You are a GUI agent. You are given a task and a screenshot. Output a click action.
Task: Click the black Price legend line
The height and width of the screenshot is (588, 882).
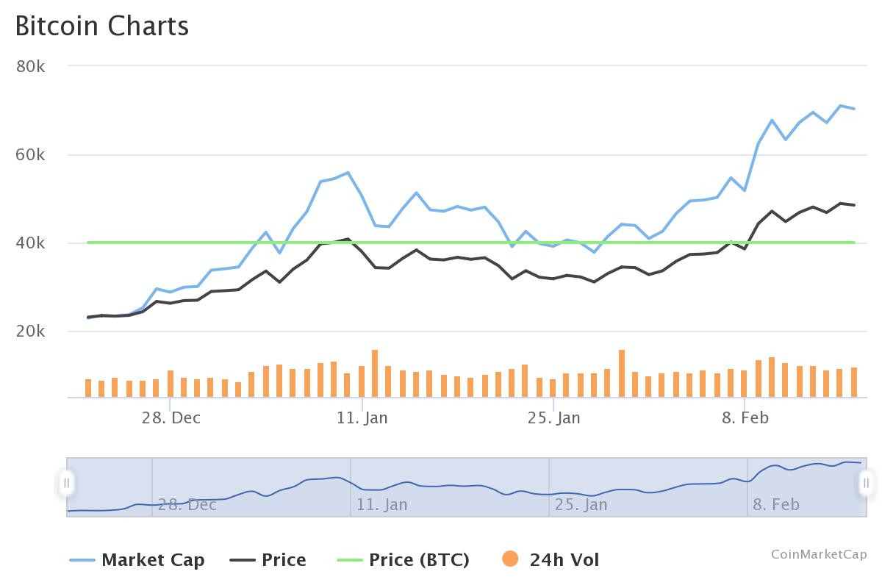[x=243, y=560]
